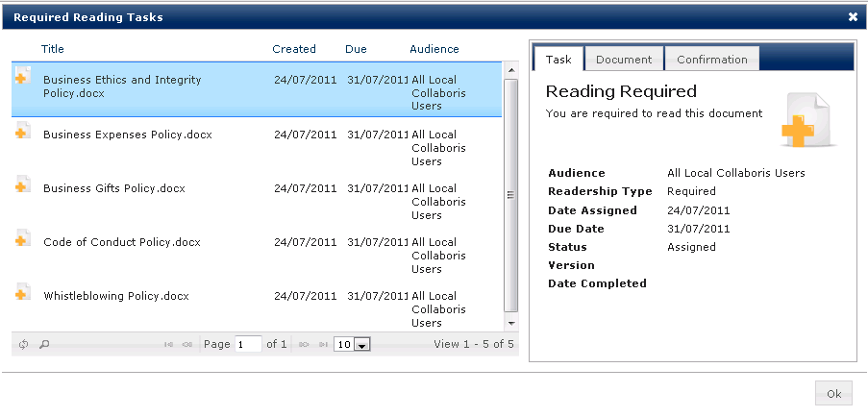The image size is (868, 417).
Task: Click the Business Gifts Policy document icon
Action: click(22, 186)
